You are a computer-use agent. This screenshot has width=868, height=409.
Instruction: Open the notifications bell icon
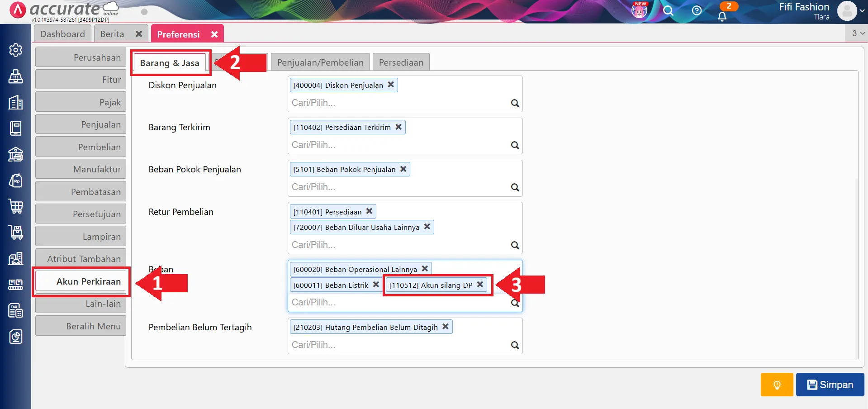pyautogui.click(x=722, y=17)
